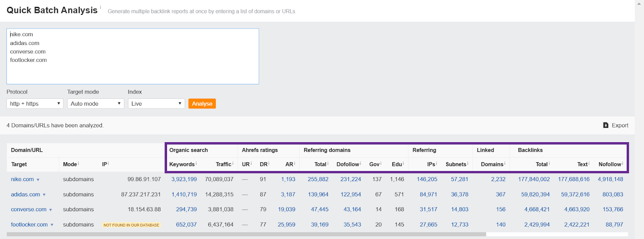The width and height of the screenshot is (644, 239).
Task: Expand the converse.com dropdown arrow
Action: coord(51,210)
